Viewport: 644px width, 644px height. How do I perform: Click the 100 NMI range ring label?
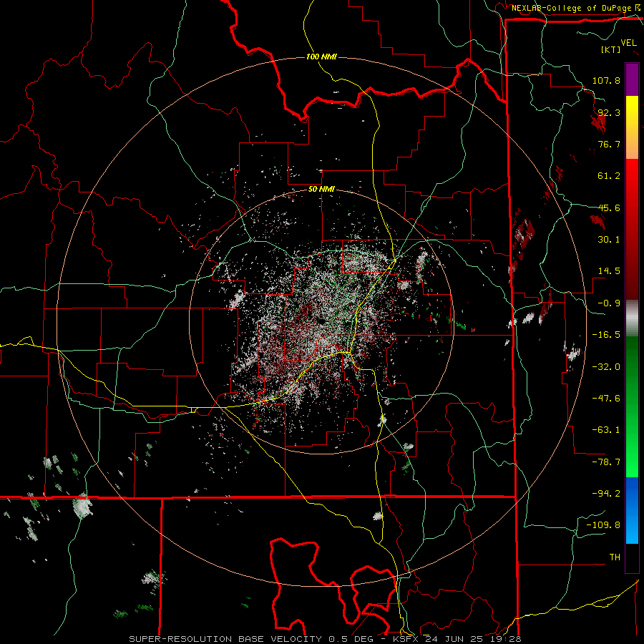tap(321, 57)
